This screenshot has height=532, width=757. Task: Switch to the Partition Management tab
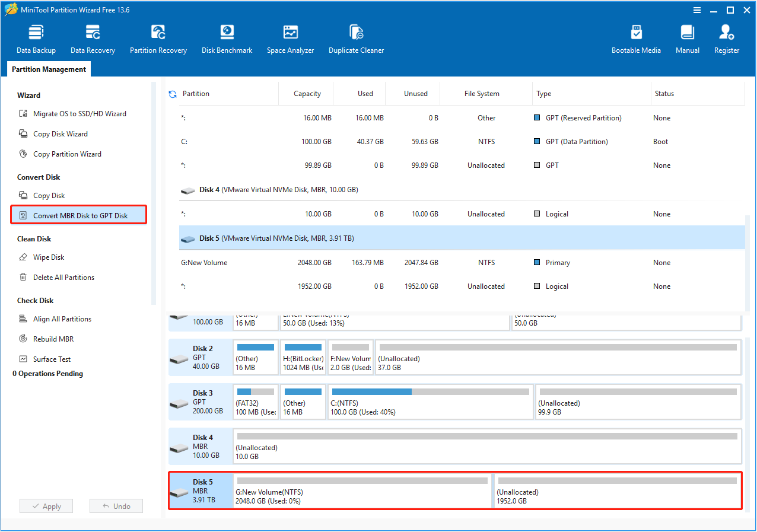point(48,69)
